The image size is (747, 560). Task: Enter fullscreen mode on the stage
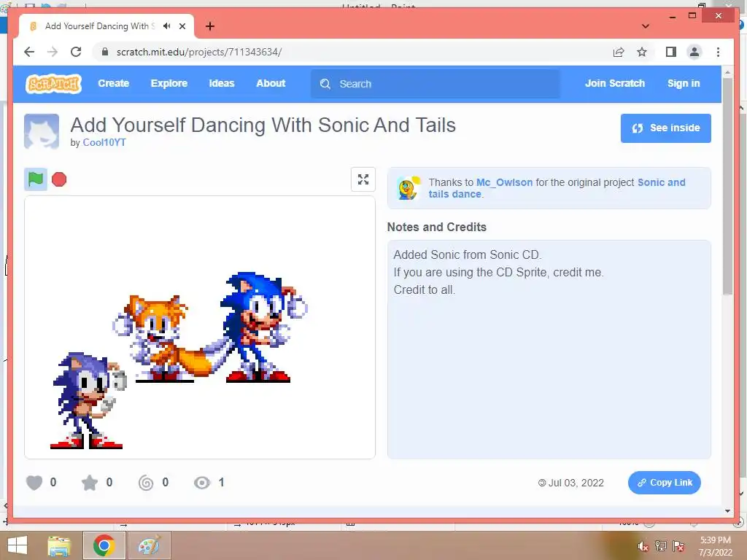(x=363, y=179)
